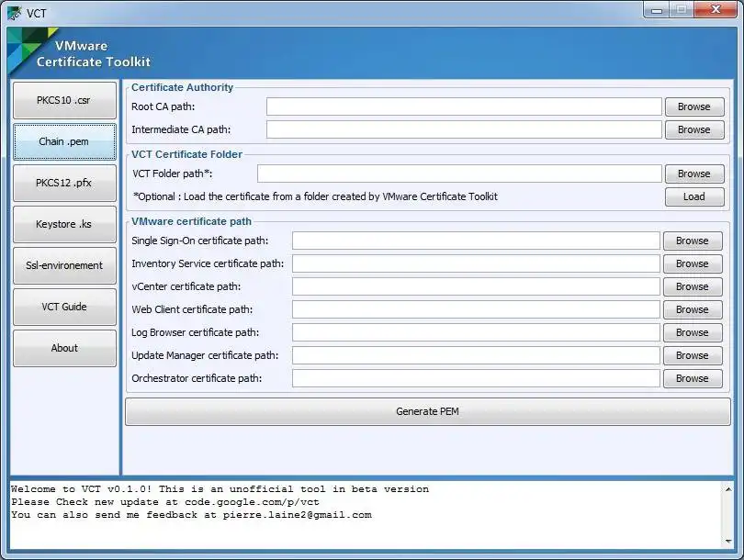The height and width of the screenshot is (560, 744).
Task: Close the VCT window
Action: click(716, 10)
